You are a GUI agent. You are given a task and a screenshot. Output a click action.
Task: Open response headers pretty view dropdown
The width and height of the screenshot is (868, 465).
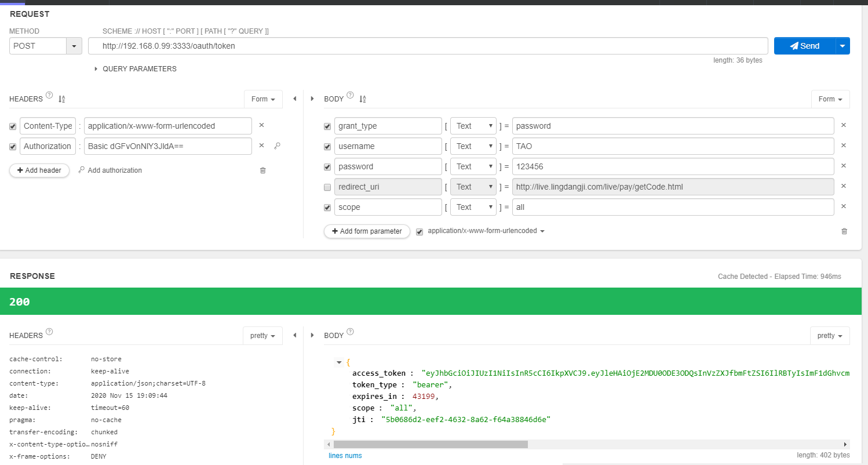(x=262, y=336)
